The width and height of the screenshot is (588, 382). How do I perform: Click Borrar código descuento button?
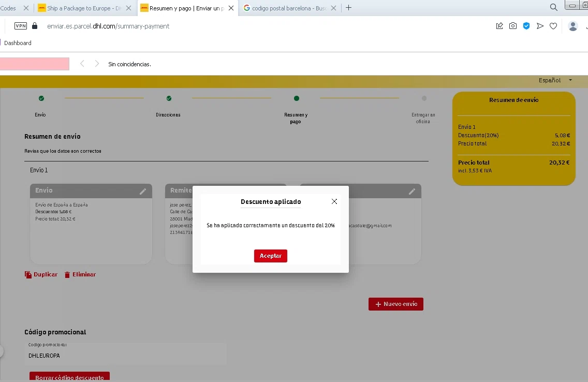pyautogui.click(x=69, y=376)
